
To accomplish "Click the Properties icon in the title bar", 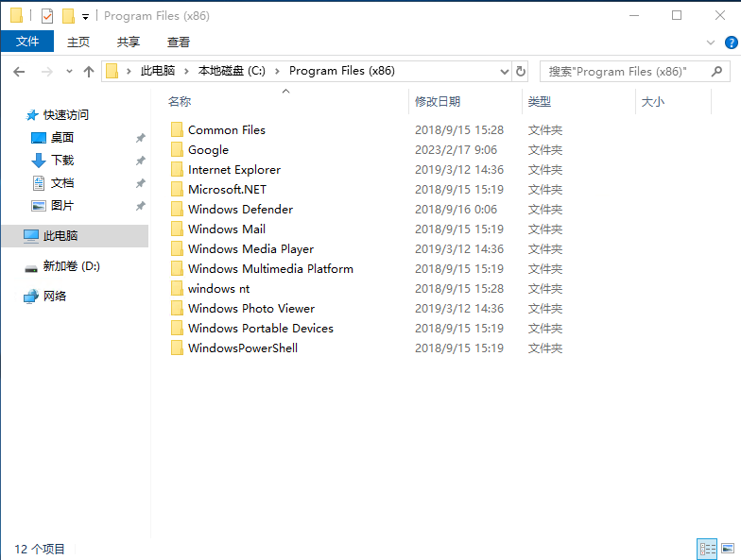I will (47, 16).
